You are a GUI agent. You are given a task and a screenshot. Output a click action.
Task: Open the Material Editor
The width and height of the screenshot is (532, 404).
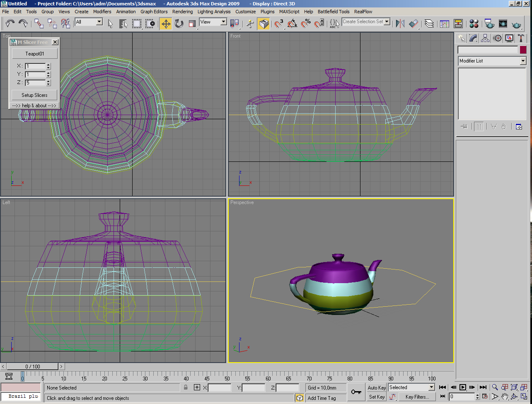474,24
